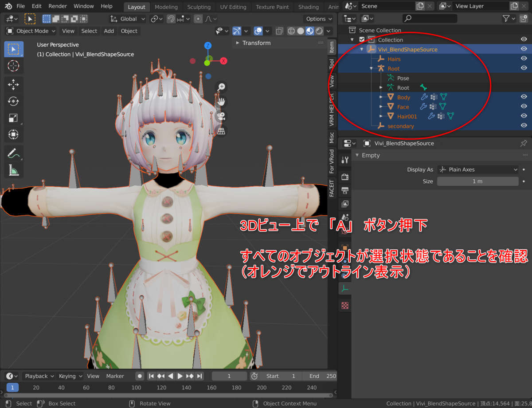Viewport: 532px width, 408px height.
Task: Toggle visibility of the Face mesh
Action: pyautogui.click(x=524, y=106)
